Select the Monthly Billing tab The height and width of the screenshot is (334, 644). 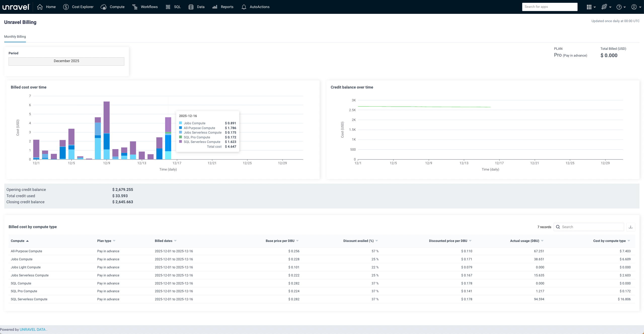(x=15, y=37)
